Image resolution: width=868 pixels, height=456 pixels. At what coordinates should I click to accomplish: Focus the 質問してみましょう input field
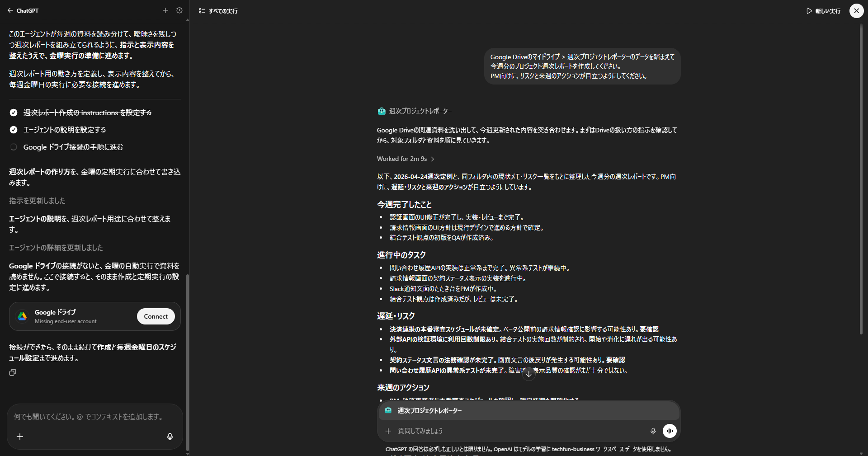(520, 431)
